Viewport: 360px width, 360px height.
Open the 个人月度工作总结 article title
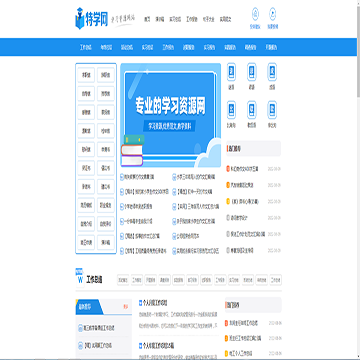point(155,303)
